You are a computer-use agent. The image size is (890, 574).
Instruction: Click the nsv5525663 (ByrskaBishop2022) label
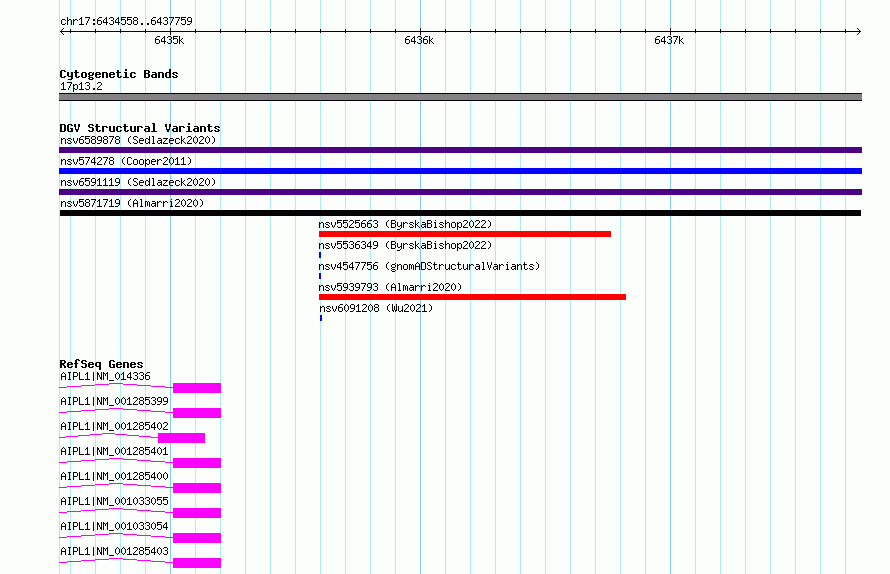coord(405,224)
